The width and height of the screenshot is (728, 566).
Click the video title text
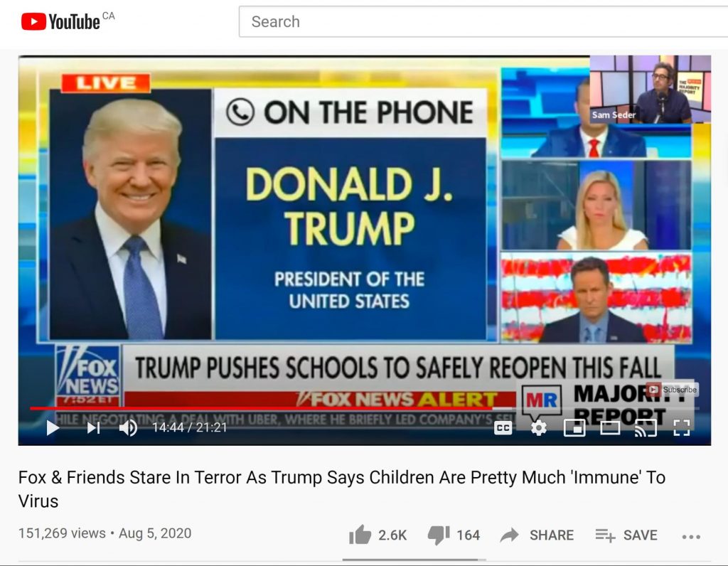tap(342, 489)
